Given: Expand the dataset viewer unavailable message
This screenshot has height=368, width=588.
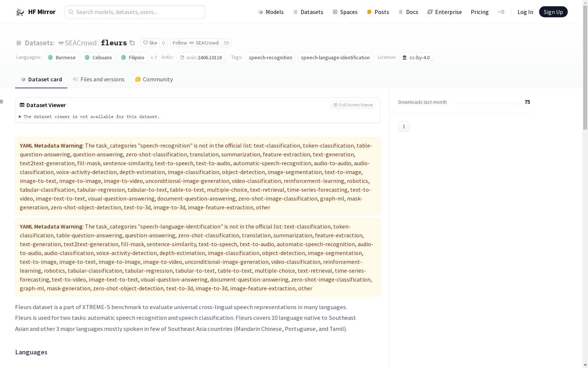Looking at the screenshot, I should [x=90, y=117].
